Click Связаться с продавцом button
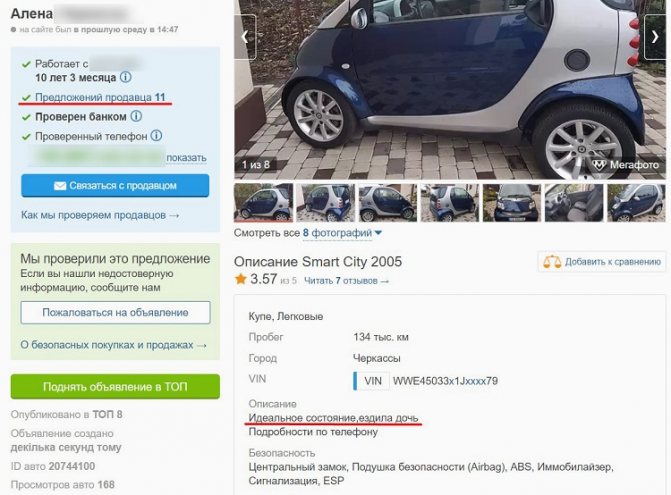The image size is (671, 495). point(115,186)
